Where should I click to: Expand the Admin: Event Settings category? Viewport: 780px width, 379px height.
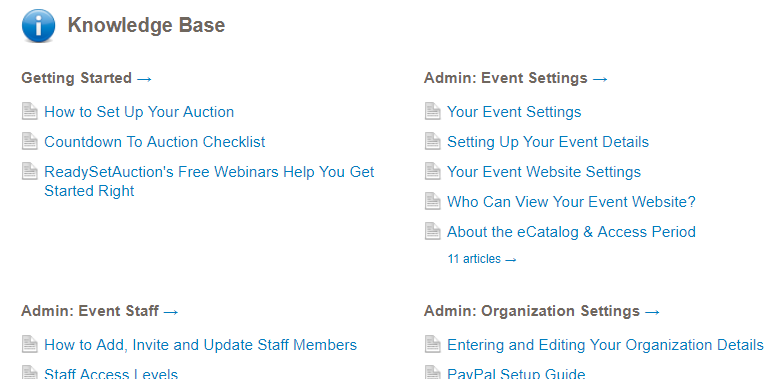coord(516,78)
